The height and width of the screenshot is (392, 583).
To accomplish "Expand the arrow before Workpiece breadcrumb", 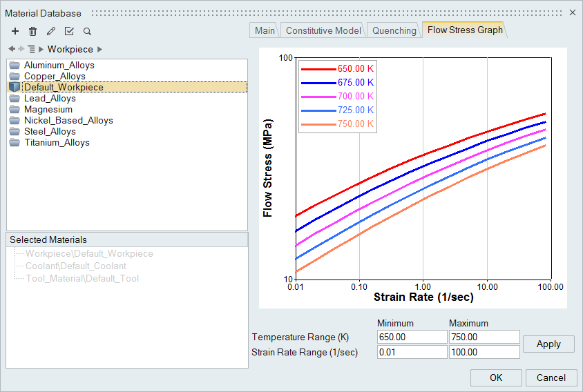I will pos(41,49).
